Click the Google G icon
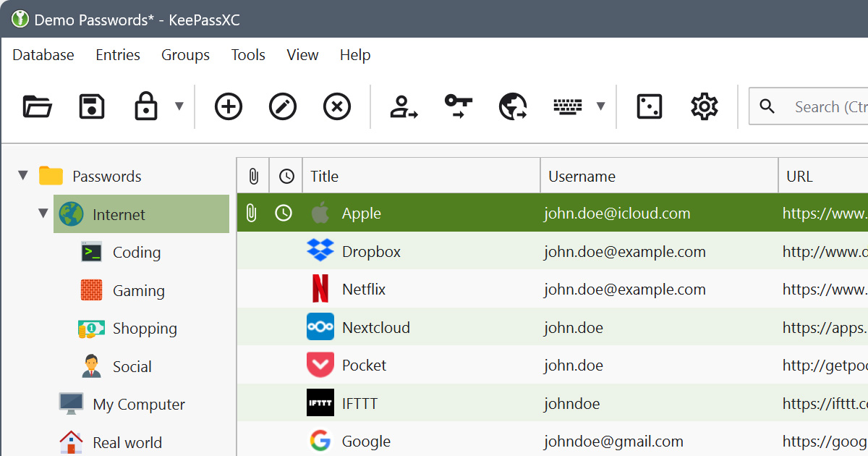The width and height of the screenshot is (868, 456). coord(320,441)
